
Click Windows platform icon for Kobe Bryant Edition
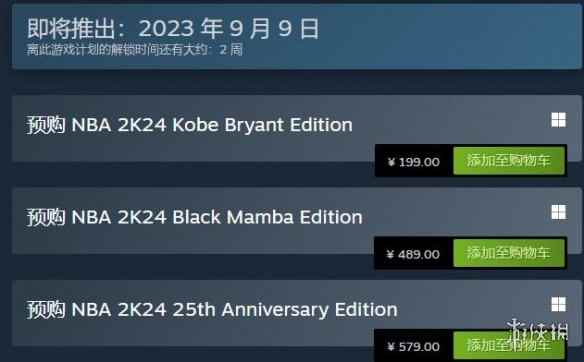[x=558, y=120]
